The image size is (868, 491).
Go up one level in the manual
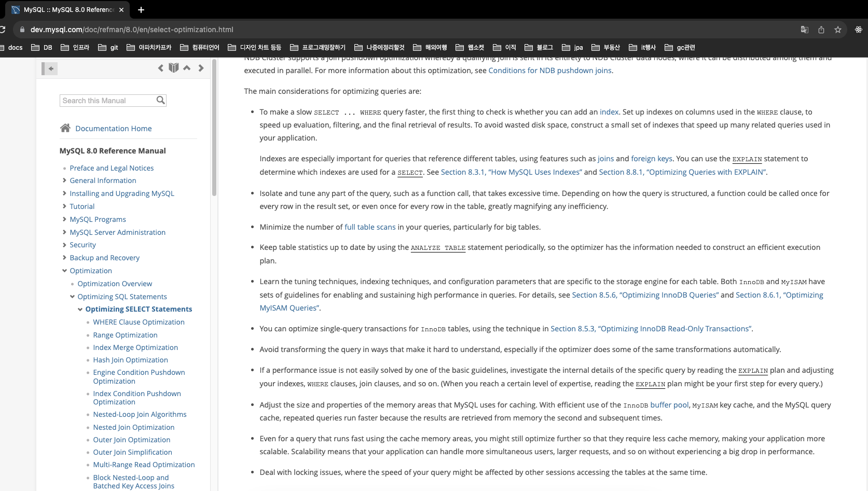(x=187, y=68)
